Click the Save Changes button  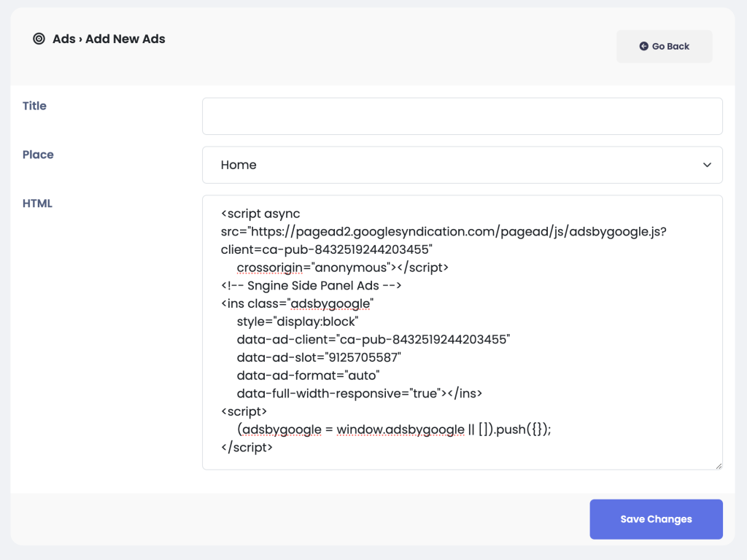[x=656, y=519]
